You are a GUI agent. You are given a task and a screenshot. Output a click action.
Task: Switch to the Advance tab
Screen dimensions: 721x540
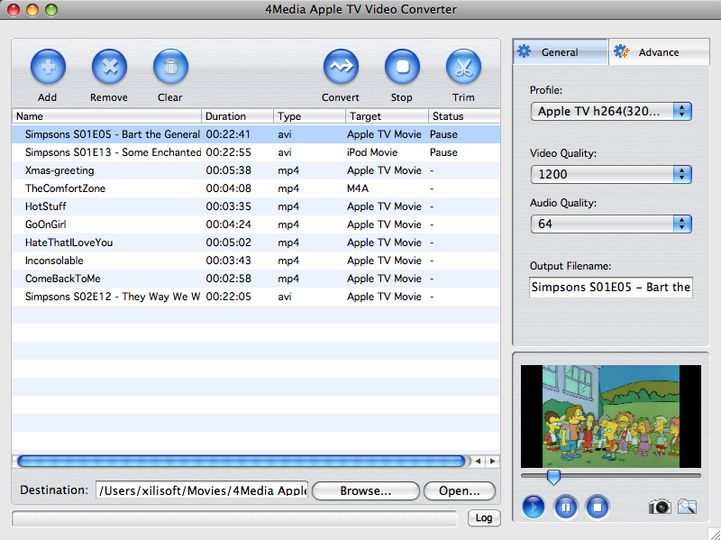coord(658,52)
